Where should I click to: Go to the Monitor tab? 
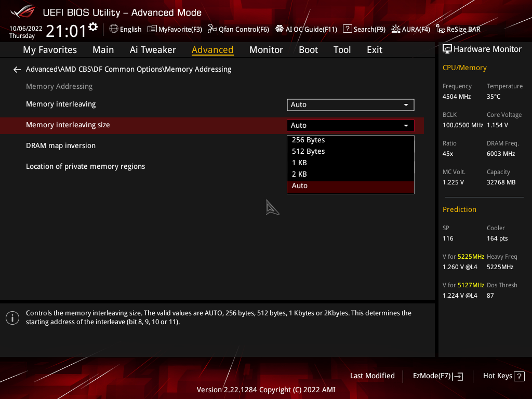click(x=266, y=50)
